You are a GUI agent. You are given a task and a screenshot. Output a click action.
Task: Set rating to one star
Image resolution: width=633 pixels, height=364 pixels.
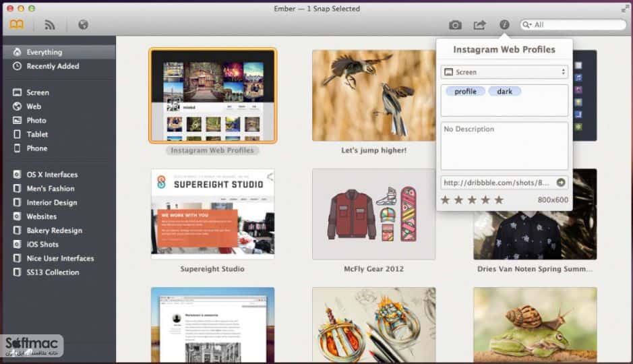point(446,200)
